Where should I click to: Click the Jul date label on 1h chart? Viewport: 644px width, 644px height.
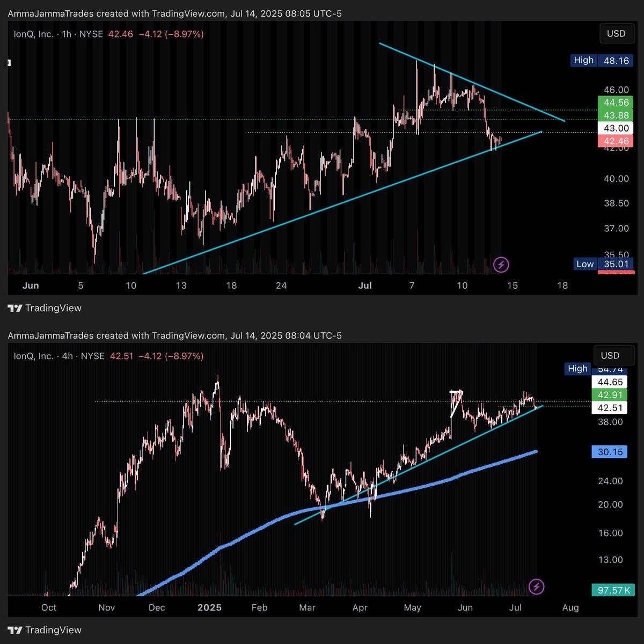[365, 286]
